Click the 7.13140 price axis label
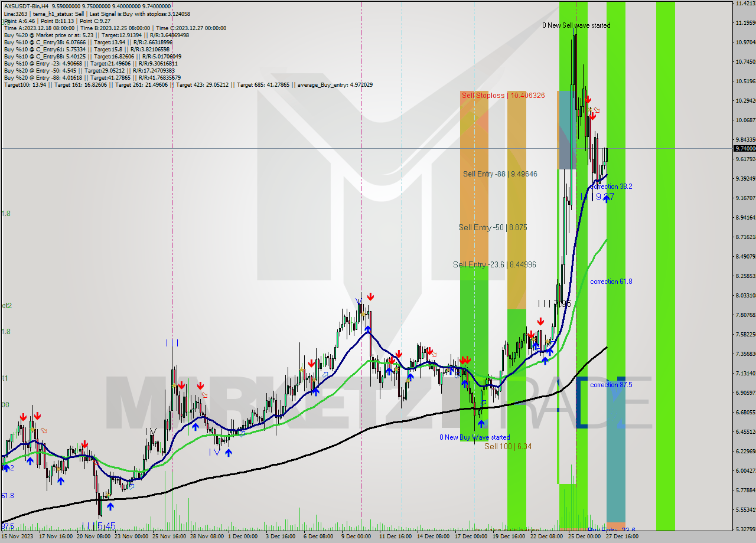 pos(745,374)
